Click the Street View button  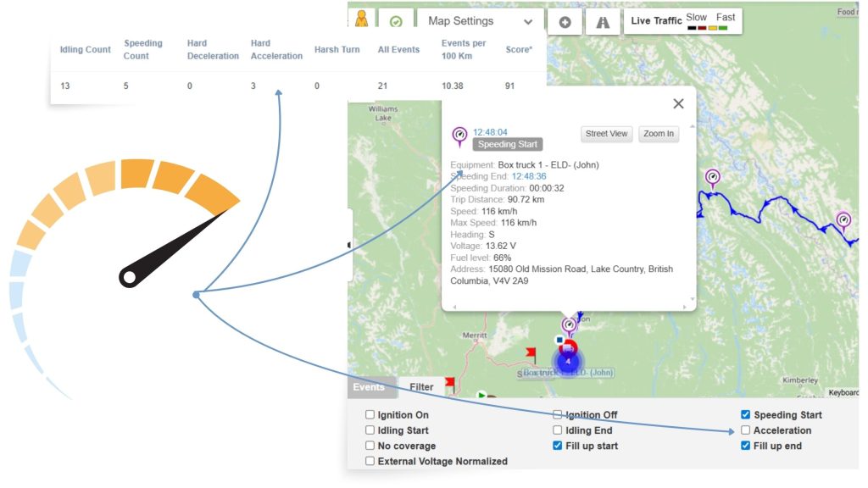click(x=606, y=134)
